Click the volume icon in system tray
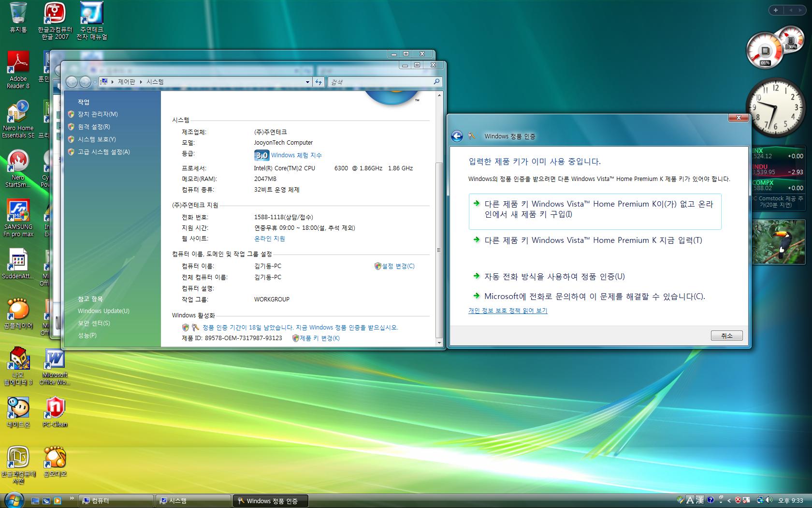 [x=769, y=500]
